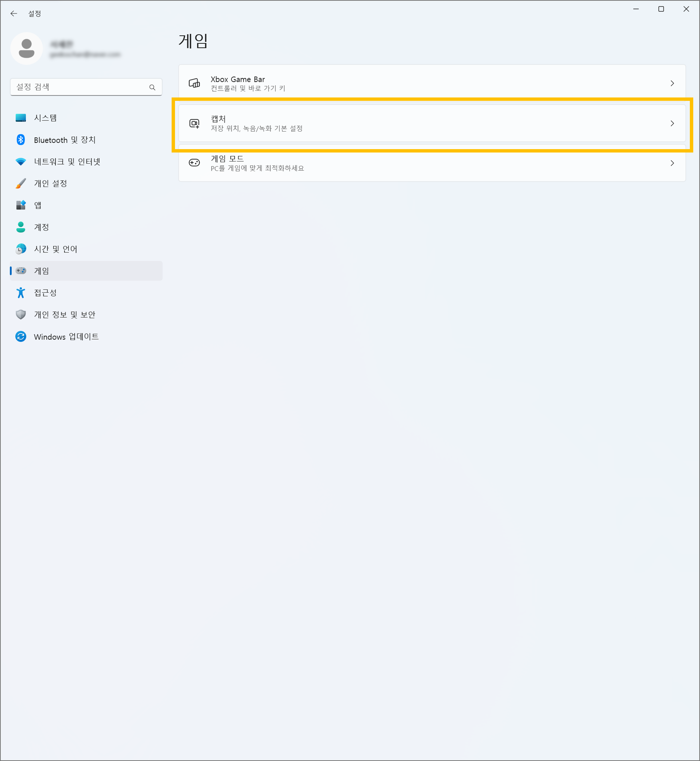Click the 접근성 accessibility figure icon

pyautogui.click(x=21, y=293)
